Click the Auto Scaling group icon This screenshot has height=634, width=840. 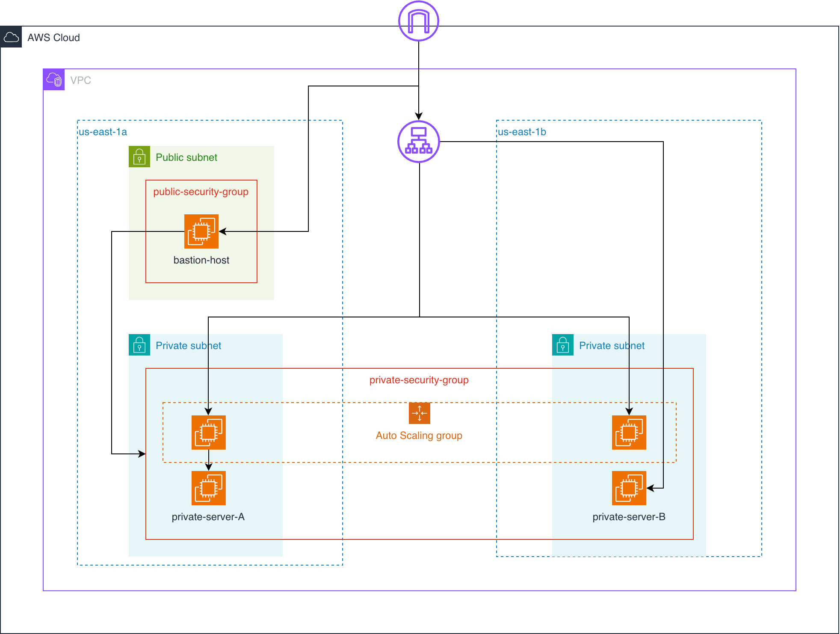419,413
